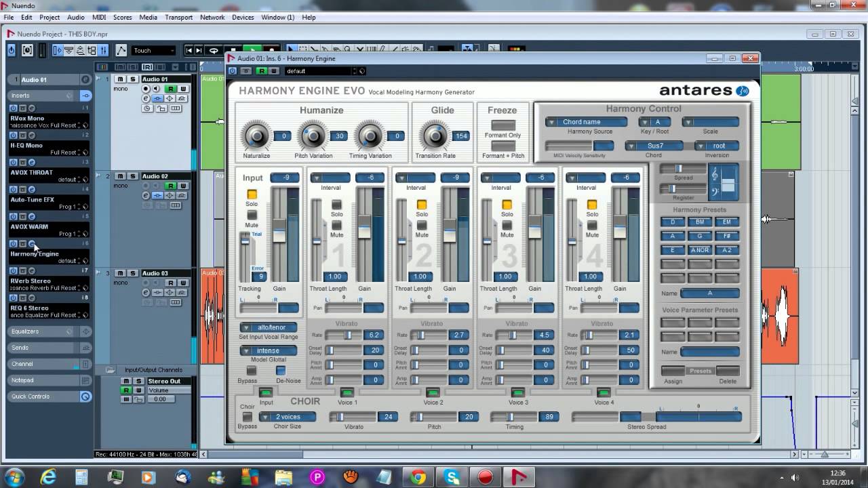
Task: Select harmony preset F#
Action: 727,236
